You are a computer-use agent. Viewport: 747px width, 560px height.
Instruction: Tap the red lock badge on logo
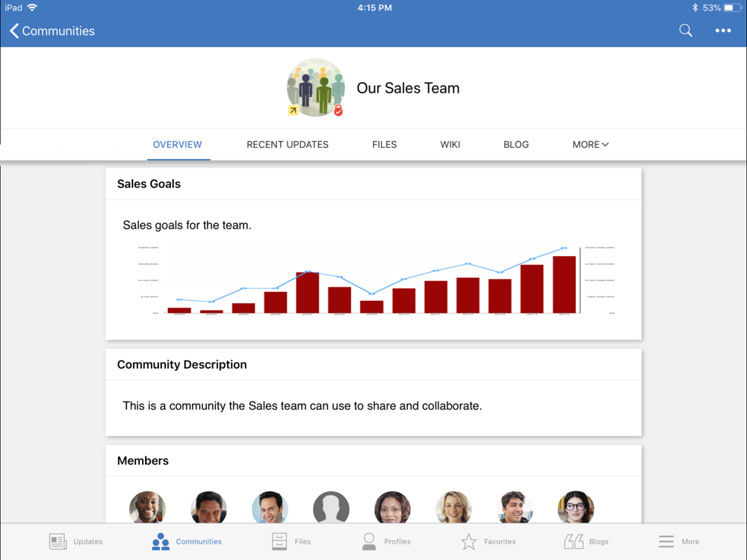click(x=338, y=111)
